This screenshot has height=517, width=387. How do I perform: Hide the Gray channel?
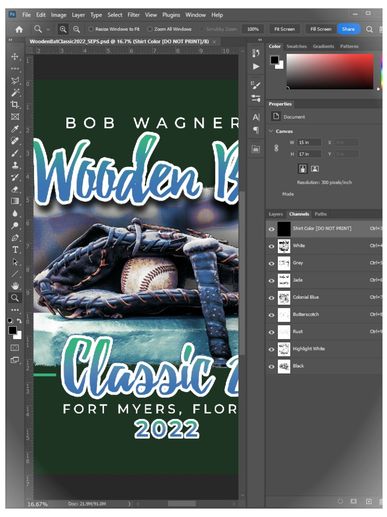tap(271, 263)
